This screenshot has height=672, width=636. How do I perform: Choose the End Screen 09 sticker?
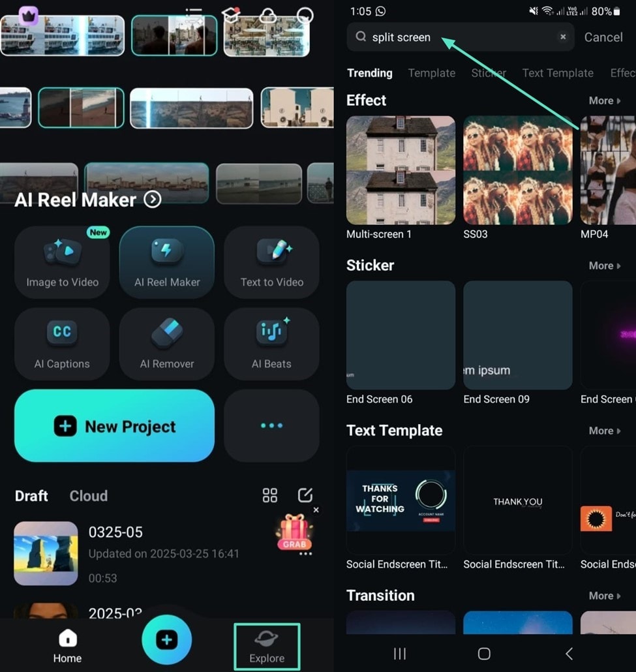point(518,335)
